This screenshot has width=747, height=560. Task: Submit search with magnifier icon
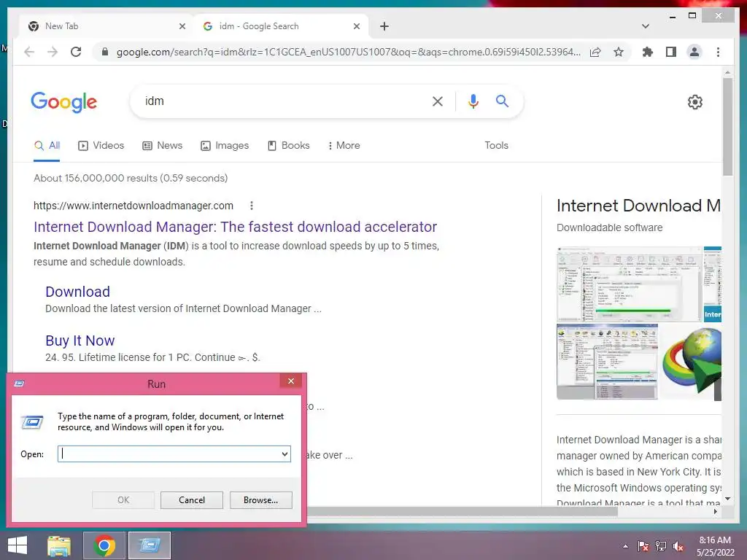[502, 101]
